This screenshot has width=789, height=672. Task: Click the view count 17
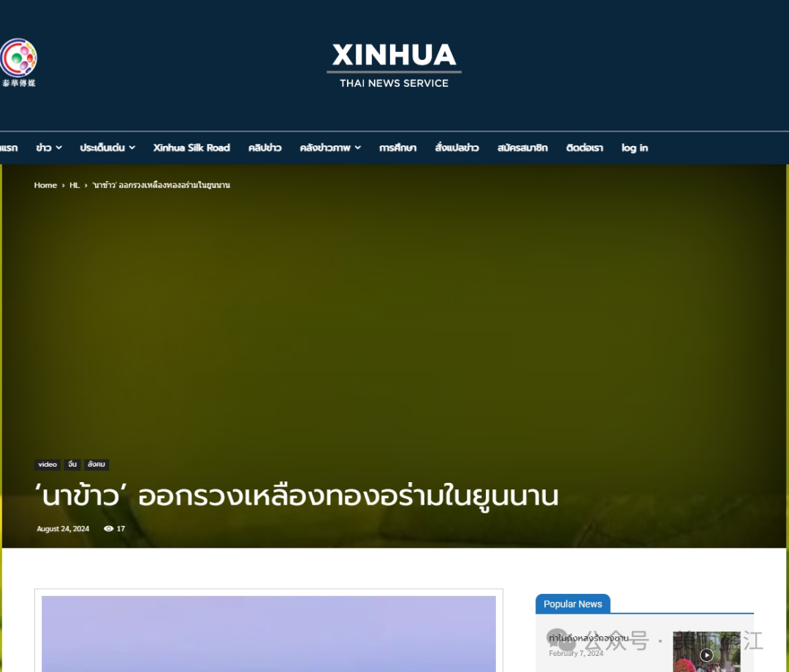point(121,529)
